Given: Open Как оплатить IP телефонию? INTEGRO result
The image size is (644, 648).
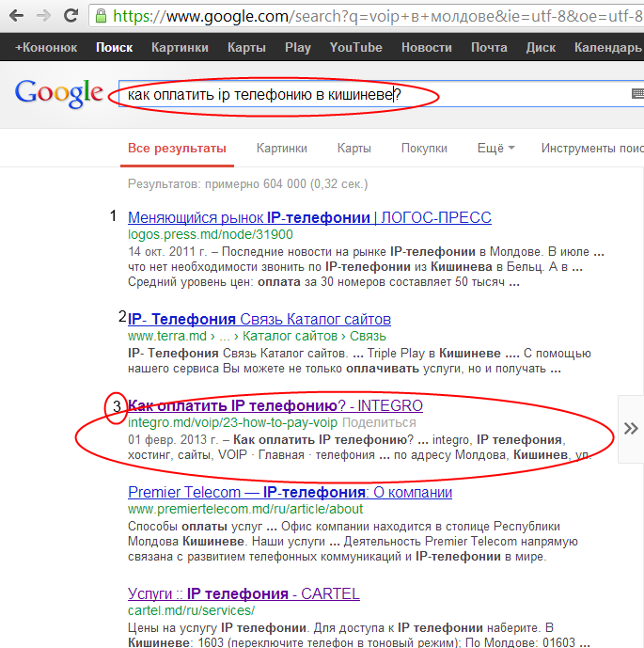Looking at the screenshot, I should point(275,406).
